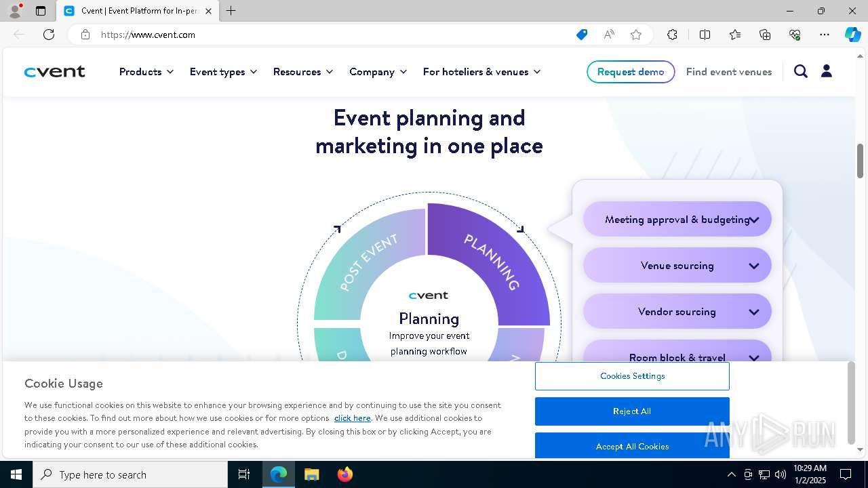
Task: Expand the Resources menu
Action: coord(303,72)
